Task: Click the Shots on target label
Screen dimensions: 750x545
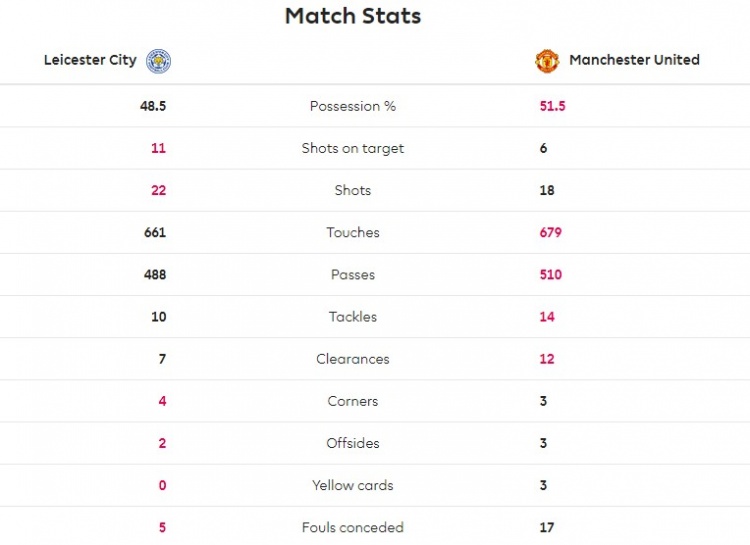Action: coord(353,148)
